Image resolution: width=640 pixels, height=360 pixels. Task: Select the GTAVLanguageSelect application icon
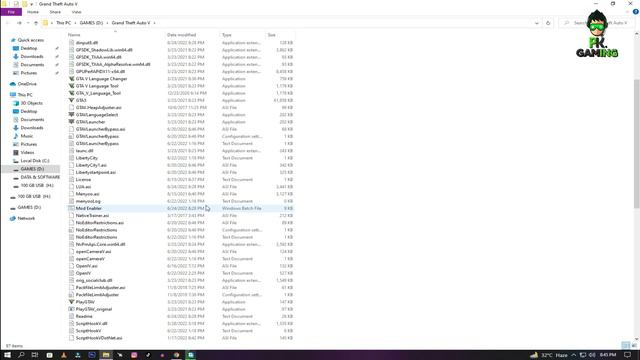(71, 115)
